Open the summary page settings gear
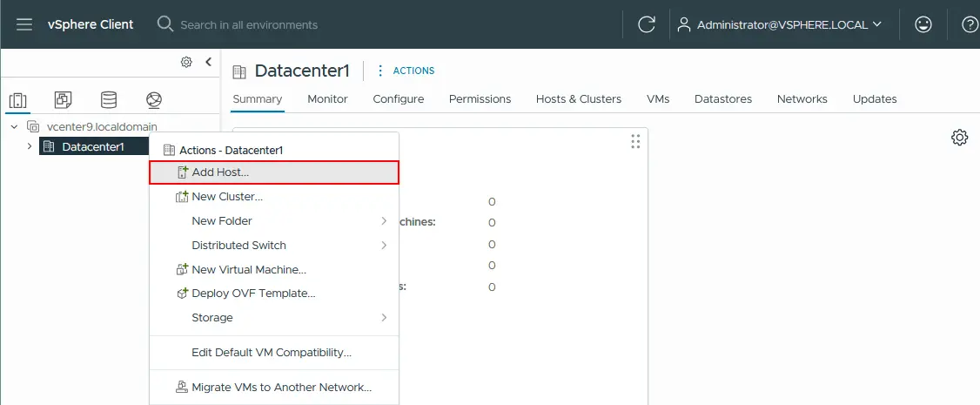This screenshot has height=405, width=980. click(x=959, y=138)
